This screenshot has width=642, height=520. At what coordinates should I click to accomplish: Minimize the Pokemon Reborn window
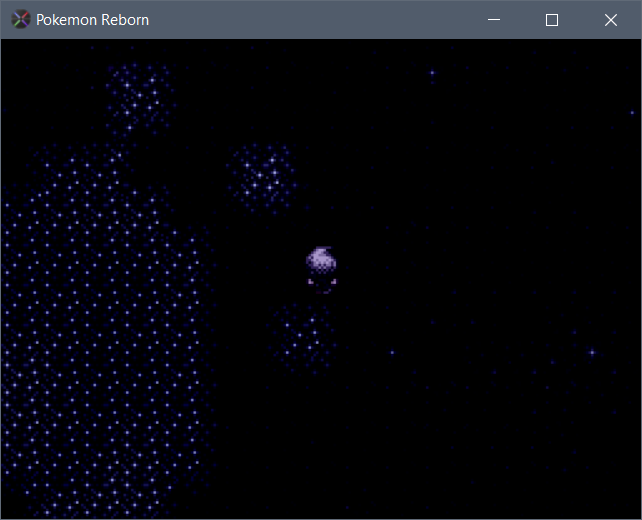(x=494, y=20)
